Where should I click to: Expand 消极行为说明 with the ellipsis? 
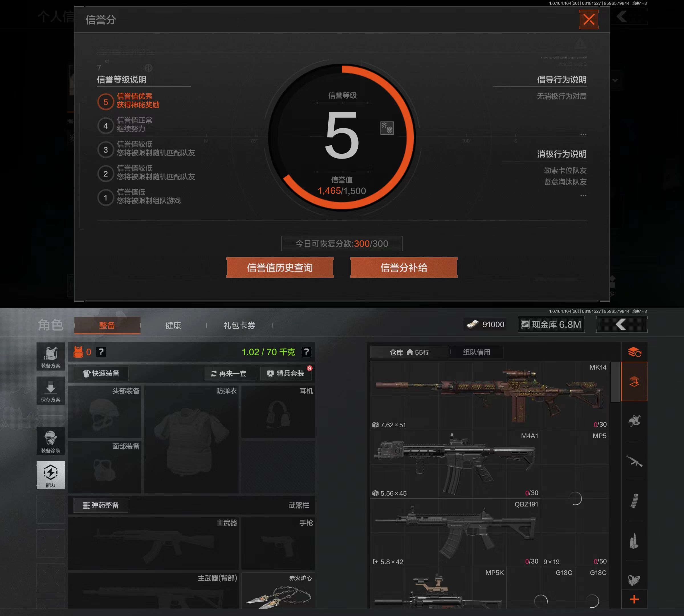583,195
